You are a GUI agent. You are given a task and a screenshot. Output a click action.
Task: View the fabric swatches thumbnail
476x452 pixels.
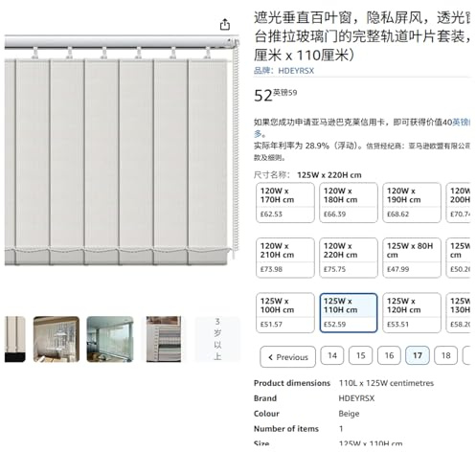tap(164, 339)
